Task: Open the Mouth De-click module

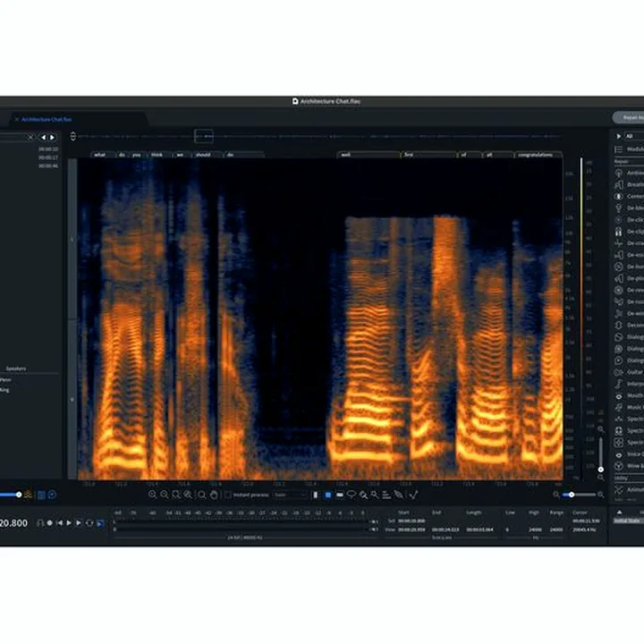Action: 629,395
